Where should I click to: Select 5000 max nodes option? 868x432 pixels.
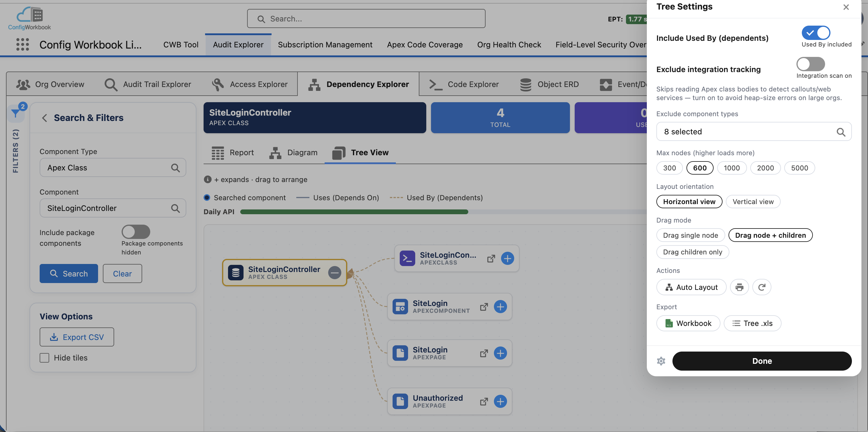click(799, 168)
